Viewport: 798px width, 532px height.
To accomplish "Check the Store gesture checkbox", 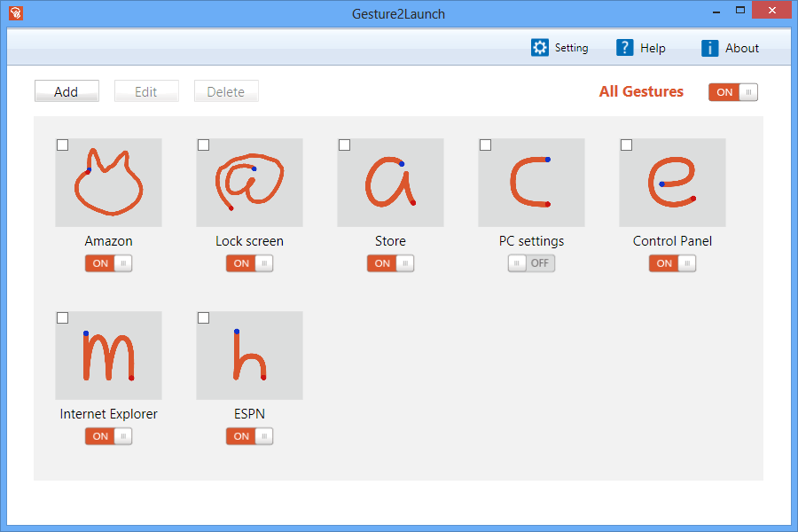I will tap(345, 145).
